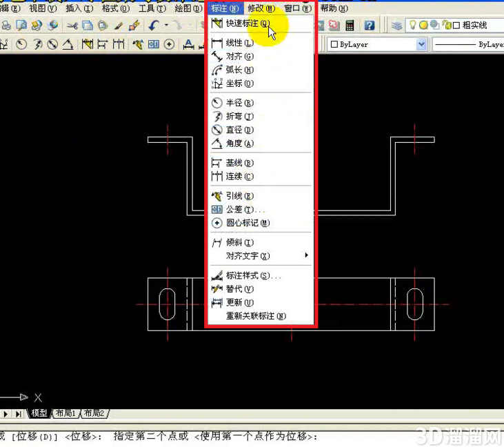Click the Tolerance toolbar icon
Image resolution: width=504 pixels, height=447 pixels.
(x=153, y=44)
